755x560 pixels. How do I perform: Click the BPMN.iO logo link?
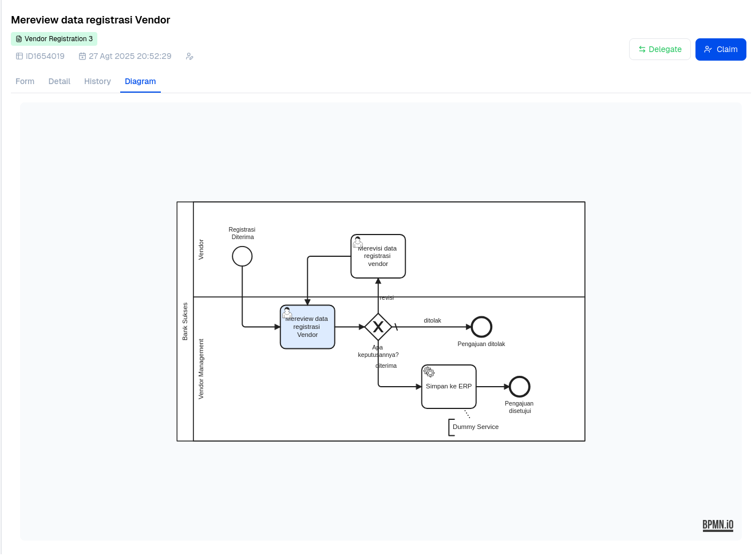click(x=718, y=525)
